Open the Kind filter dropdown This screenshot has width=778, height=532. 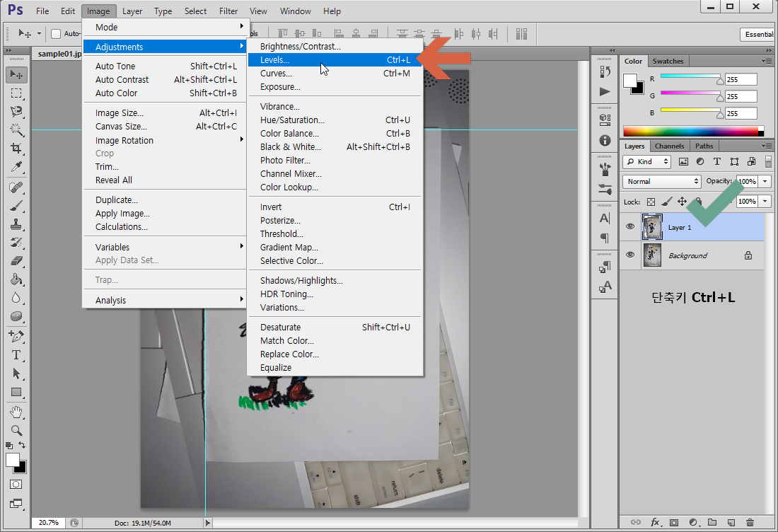coord(646,162)
